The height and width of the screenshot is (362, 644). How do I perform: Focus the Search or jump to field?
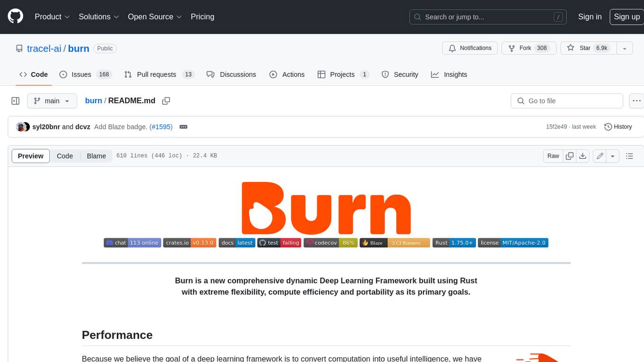pos(488,17)
